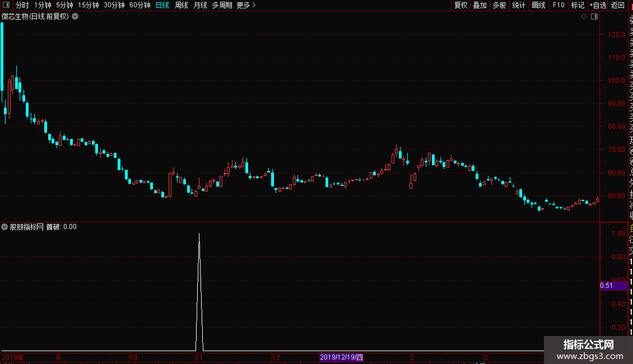This screenshot has height=364, width=633.
Task: Click the 复权 adjustment button
Action: 460,5
